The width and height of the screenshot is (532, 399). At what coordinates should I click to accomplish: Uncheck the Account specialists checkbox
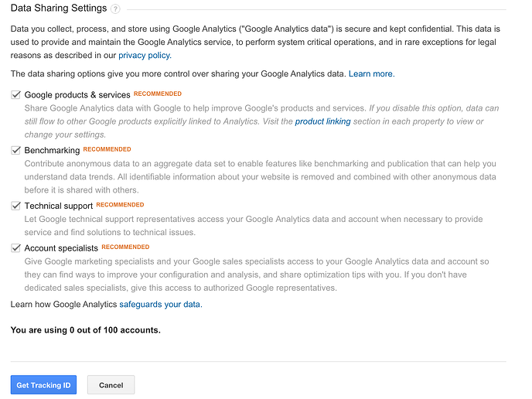pyautogui.click(x=15, y=248)
